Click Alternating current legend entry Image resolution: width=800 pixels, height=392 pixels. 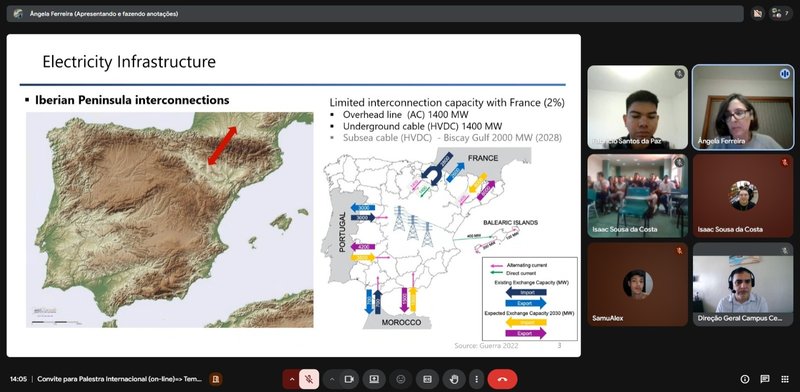point(519,265)
